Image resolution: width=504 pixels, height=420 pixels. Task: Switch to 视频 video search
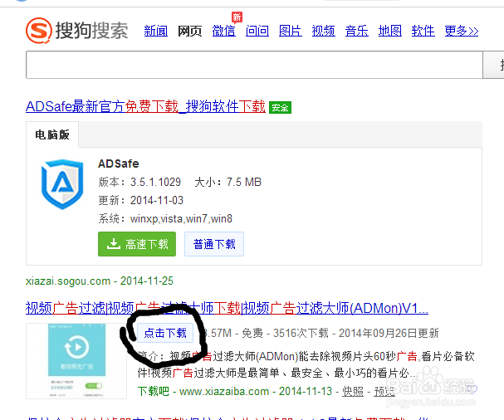click(324, 32)
